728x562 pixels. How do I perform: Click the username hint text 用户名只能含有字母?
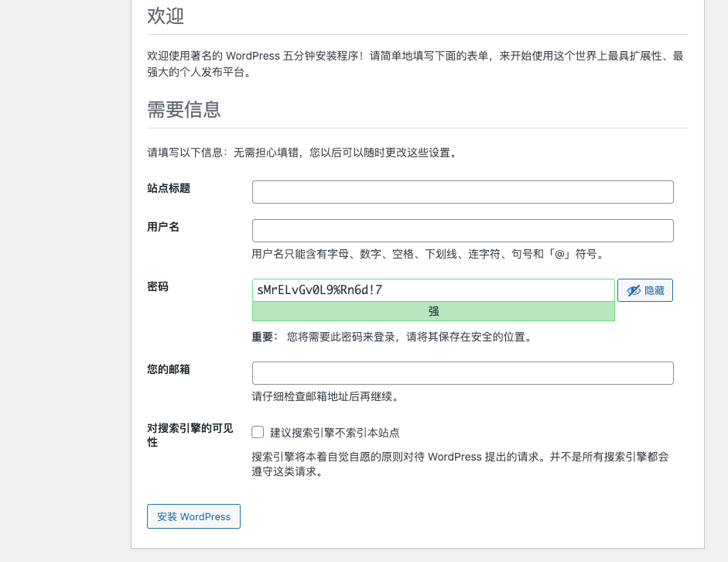point(429,254)
